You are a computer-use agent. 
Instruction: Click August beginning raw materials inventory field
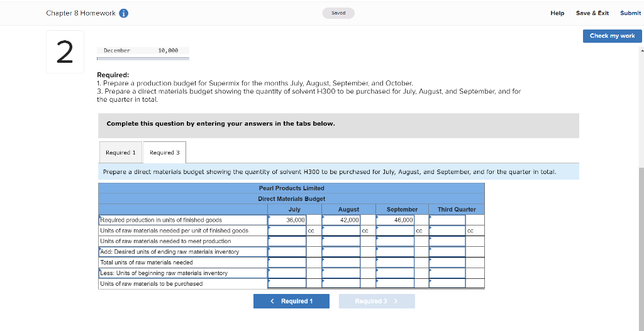(341, 273)
